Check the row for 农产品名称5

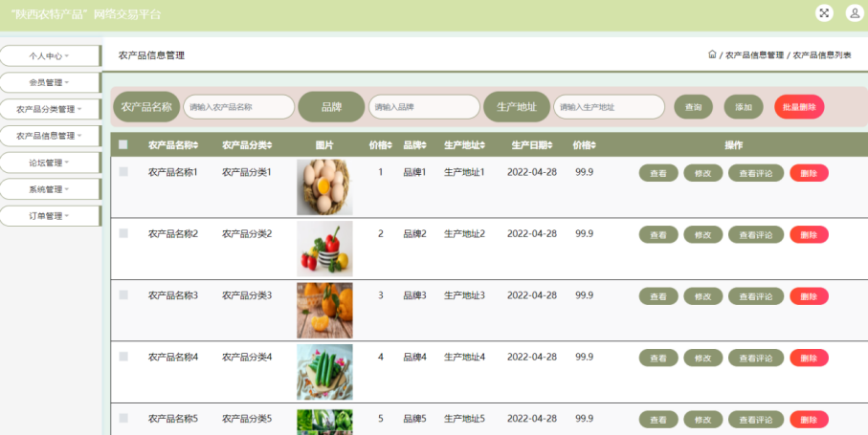coord(123,419)
